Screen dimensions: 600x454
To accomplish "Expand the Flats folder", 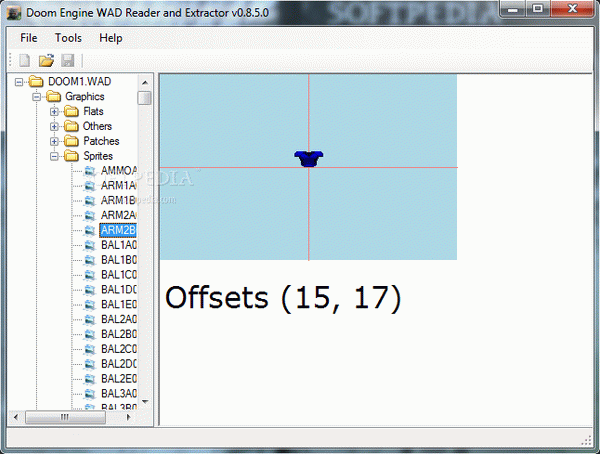I will [54, 112].
